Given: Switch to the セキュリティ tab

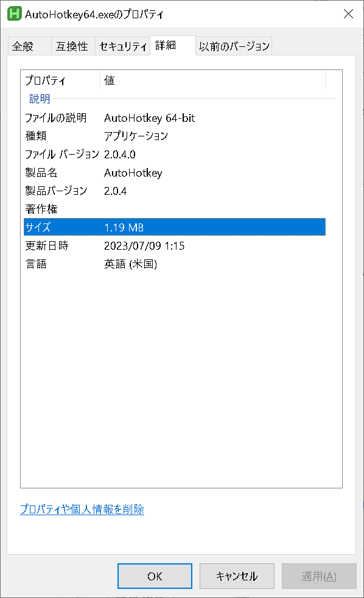Looking at the screenshot, I should point(123,46).
